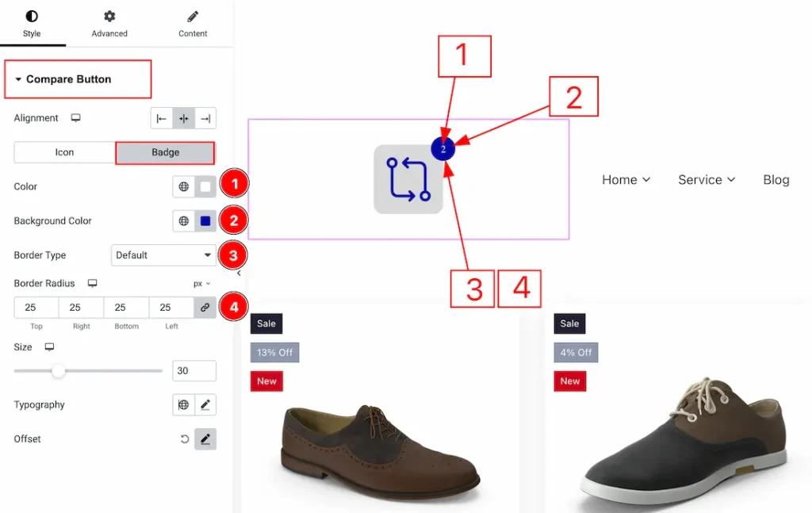Open the white Color swatch picker
The height and width of the screenshot is (513, 812).
click(x=205, y=186)
